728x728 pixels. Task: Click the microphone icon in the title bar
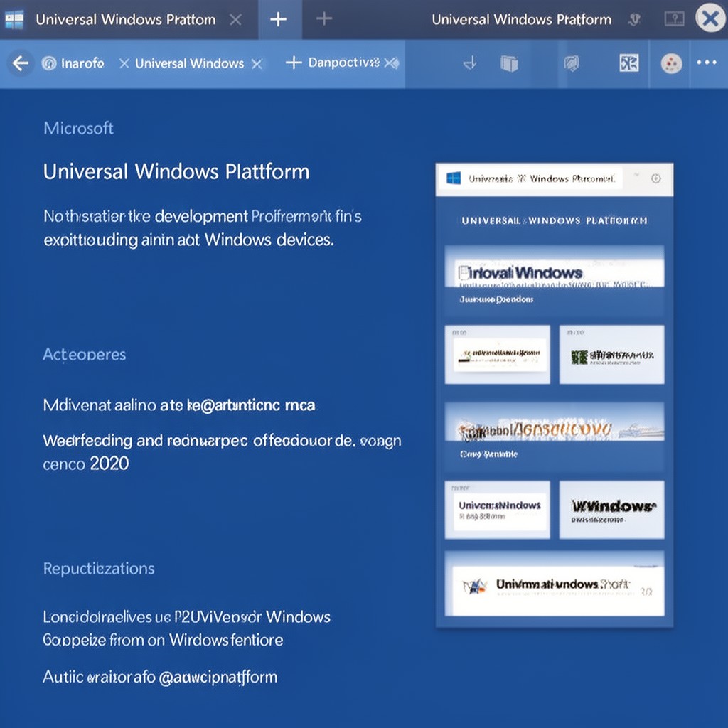tap(634, 19)
